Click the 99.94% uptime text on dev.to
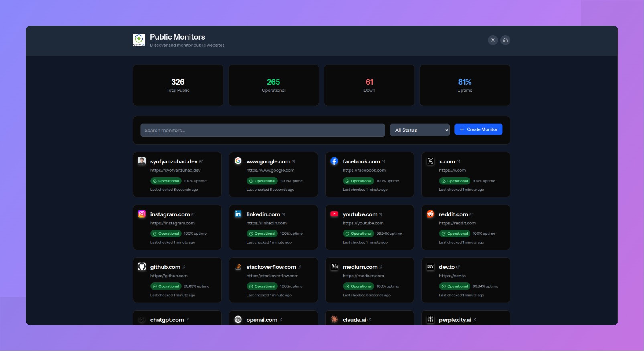The image size is (644, 351). tap(485, 286)
